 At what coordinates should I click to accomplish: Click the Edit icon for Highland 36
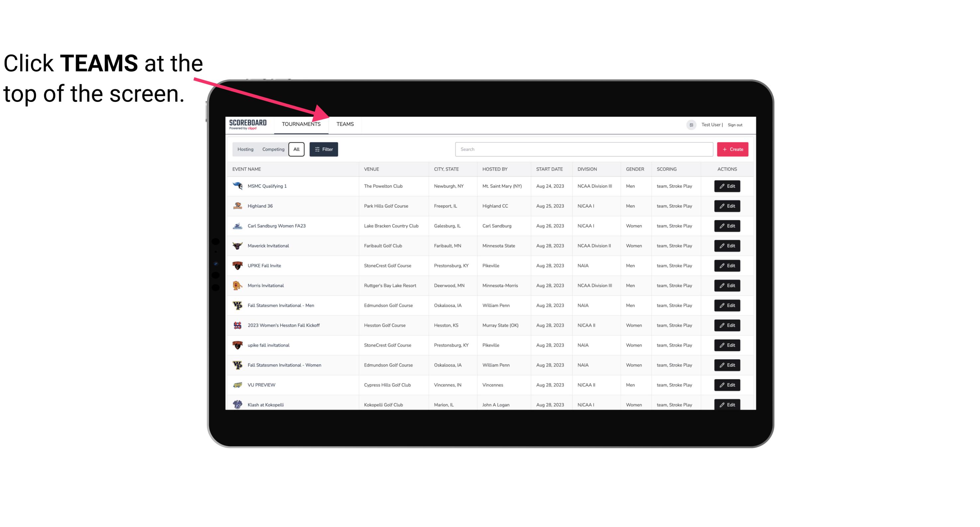pos(727,206)
